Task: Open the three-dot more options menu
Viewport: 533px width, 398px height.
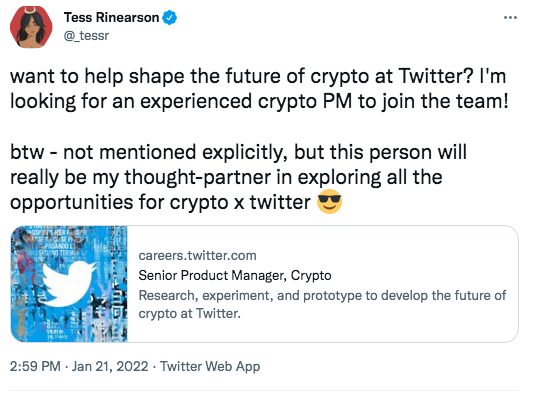Action: [x=510, y=17]
